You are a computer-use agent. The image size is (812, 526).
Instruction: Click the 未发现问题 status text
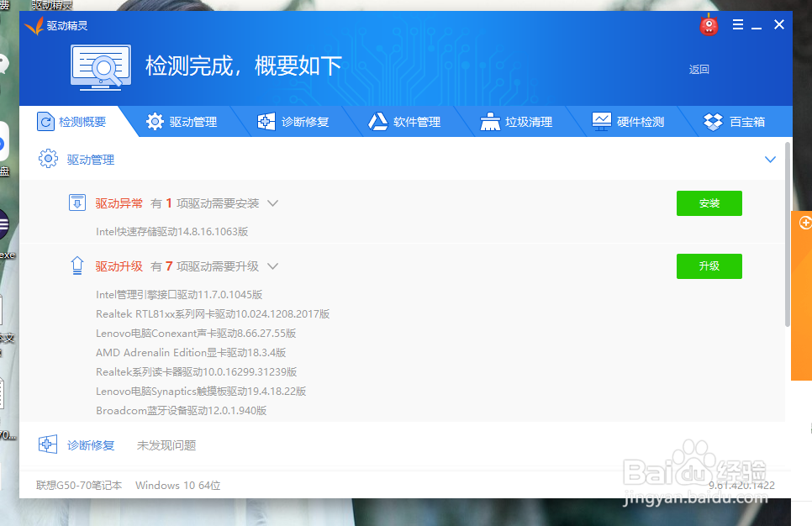[x=166, y=445]
